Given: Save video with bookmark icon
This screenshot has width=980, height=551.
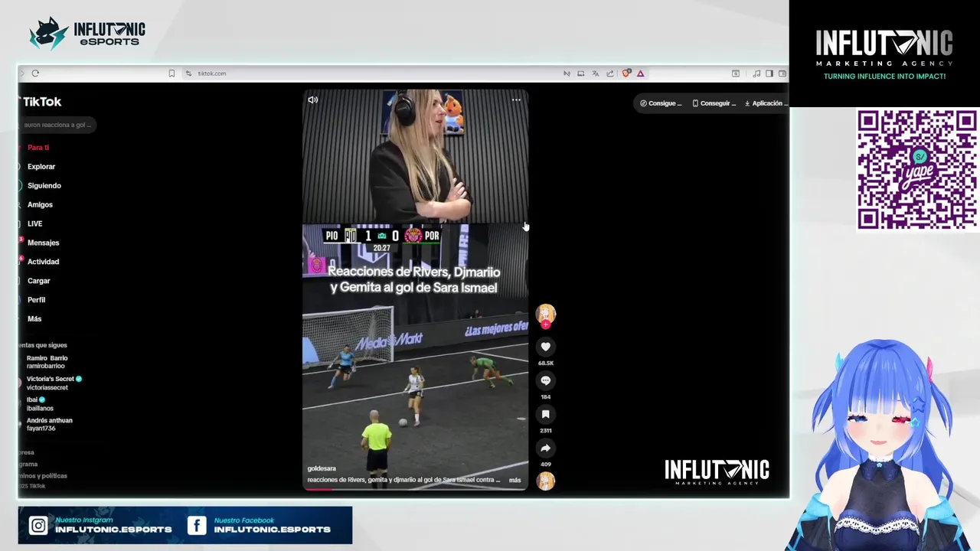Looking at the screenshot, I should [545, 414].
